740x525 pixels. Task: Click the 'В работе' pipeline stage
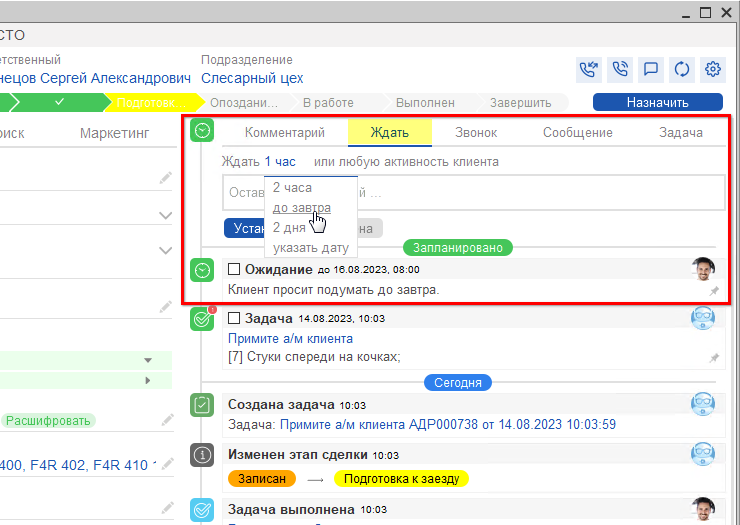(328, 102)
